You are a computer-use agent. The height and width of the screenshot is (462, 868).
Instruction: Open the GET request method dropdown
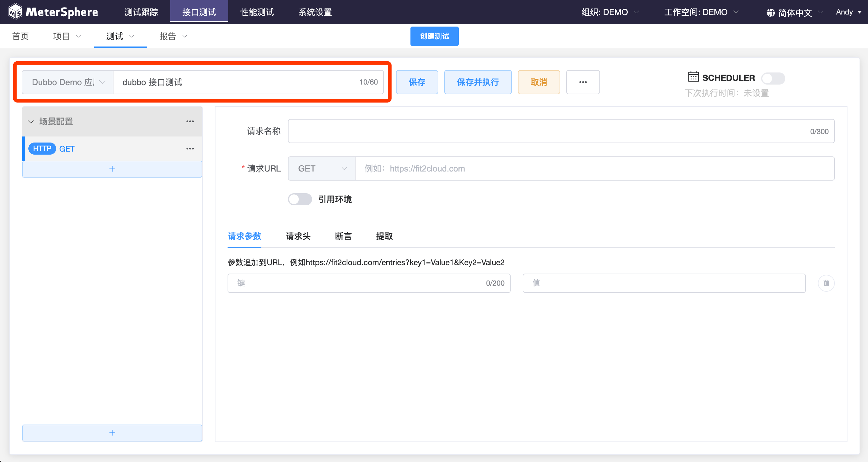(x=321, y=168)
